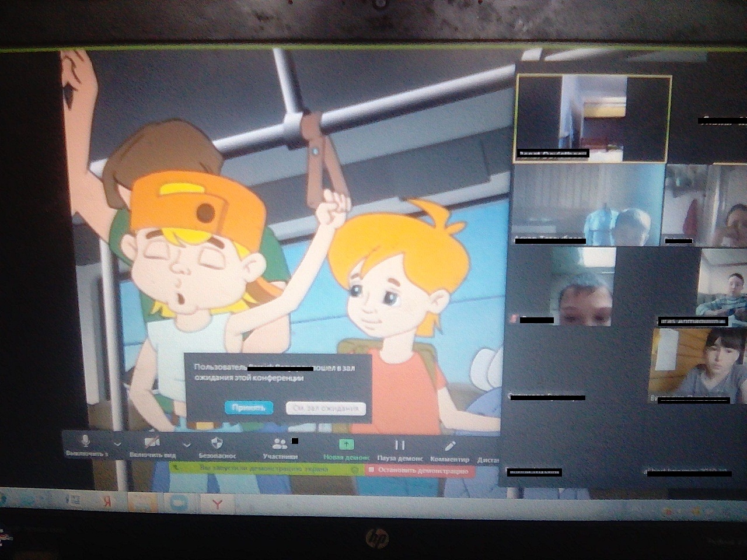Open the file explorer folder in taskbar
Screen dimensions: 747x560
142,502
